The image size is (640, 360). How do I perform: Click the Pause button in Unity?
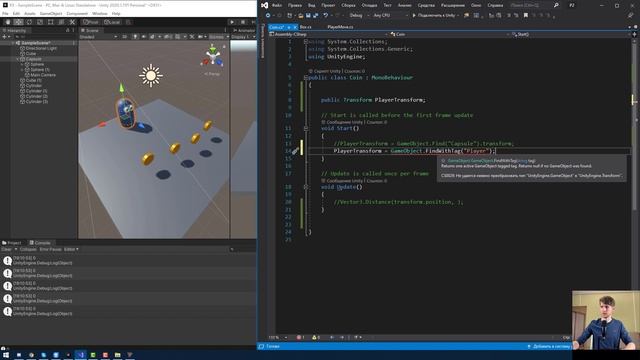[x=243, y=22]
